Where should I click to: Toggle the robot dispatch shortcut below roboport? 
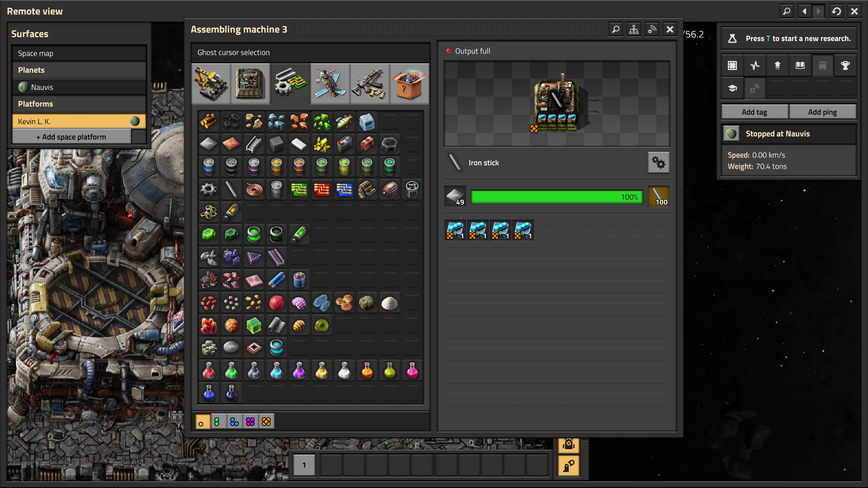[x=568, y=465]
